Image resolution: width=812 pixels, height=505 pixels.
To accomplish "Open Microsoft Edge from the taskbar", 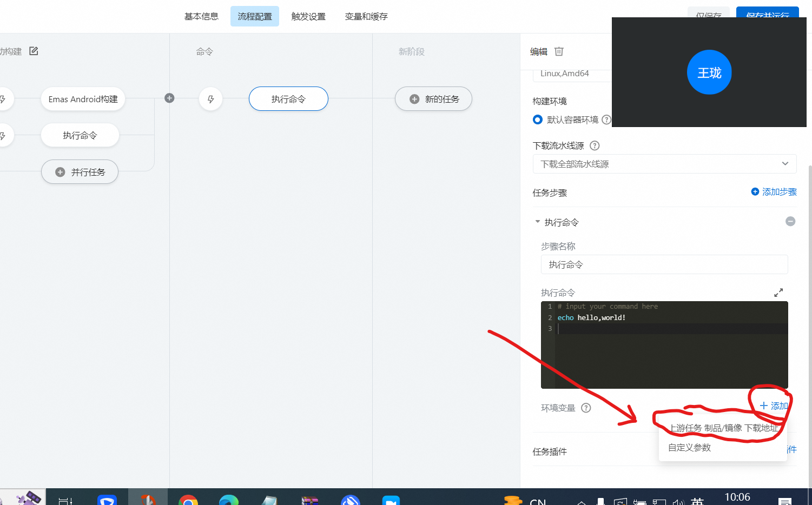I will tap(229, 499).
